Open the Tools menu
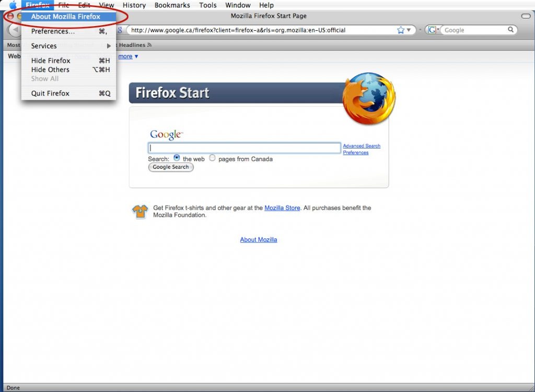This screenshot has height=392, width=535. point(208,5)
